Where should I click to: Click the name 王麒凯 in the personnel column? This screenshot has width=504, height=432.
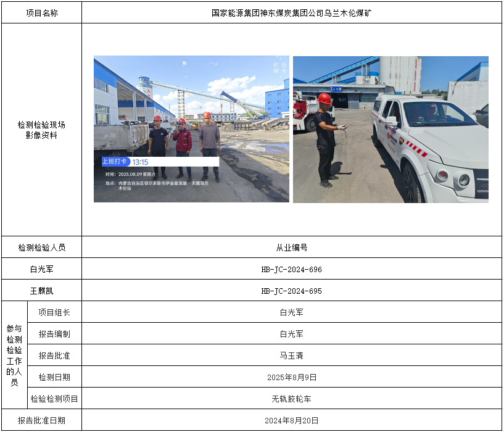coord(42,291)
